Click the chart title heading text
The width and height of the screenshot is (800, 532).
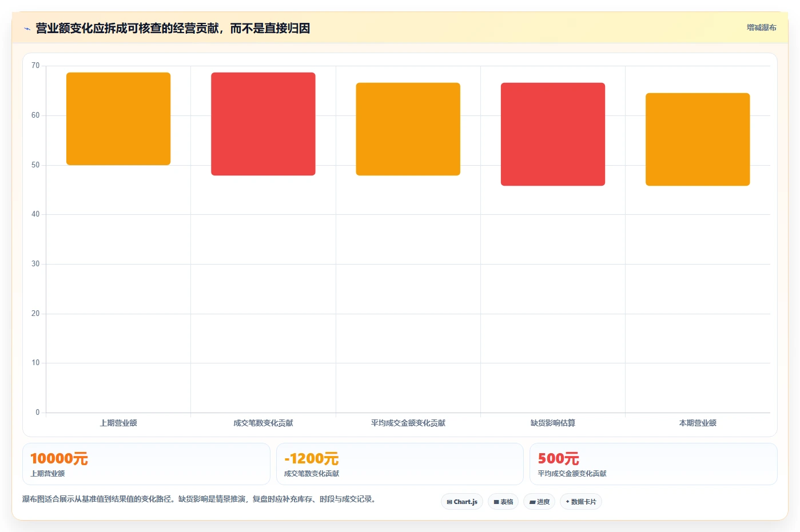(173, 29)
